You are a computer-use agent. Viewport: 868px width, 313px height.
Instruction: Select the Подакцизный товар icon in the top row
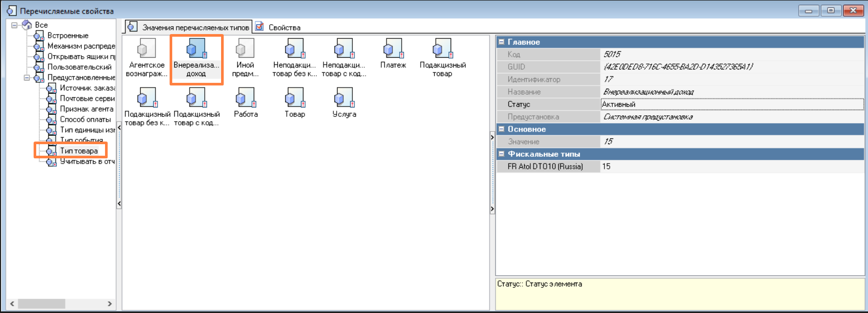click(442, 49)
